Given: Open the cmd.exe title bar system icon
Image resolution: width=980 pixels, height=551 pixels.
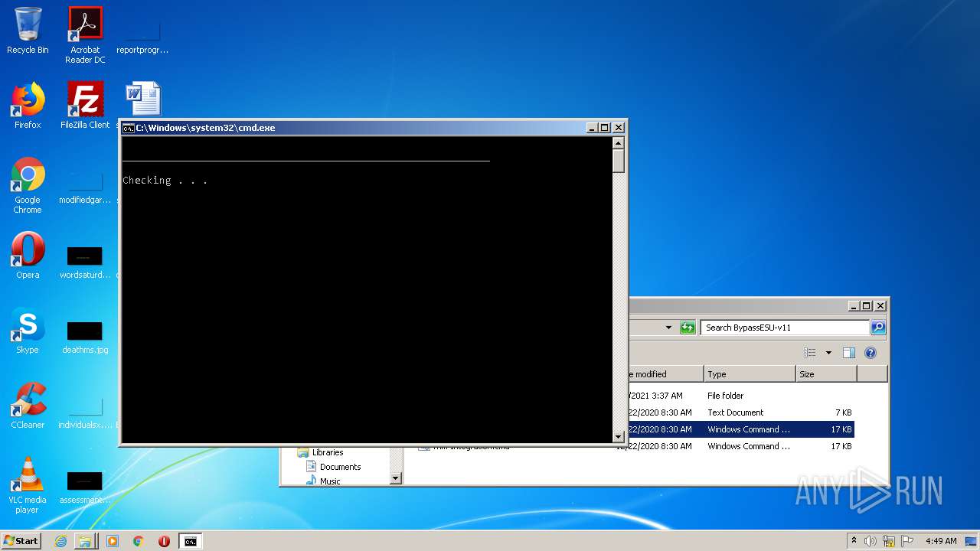Looking at the screenshot, I should pyautogui.click(x=128, y=128).
